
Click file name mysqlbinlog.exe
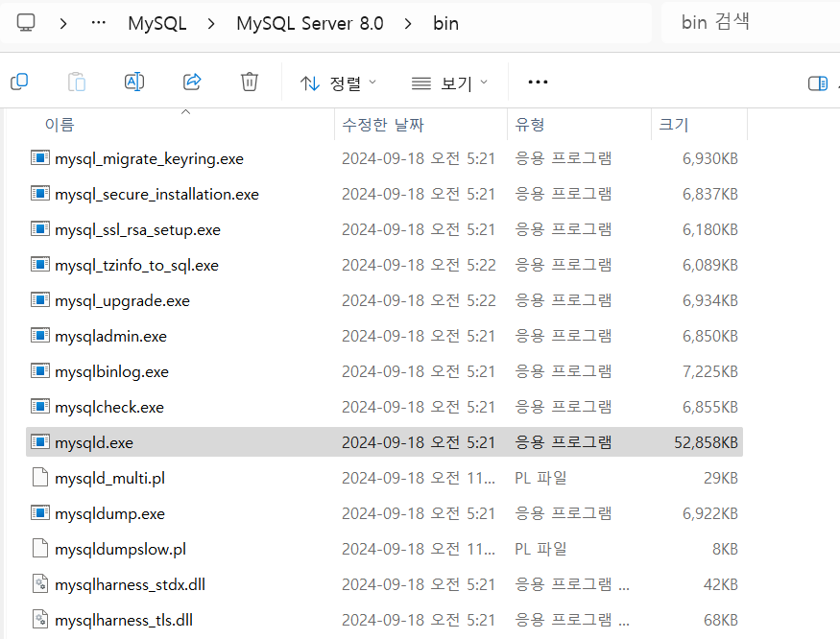[x=111, y=371]
